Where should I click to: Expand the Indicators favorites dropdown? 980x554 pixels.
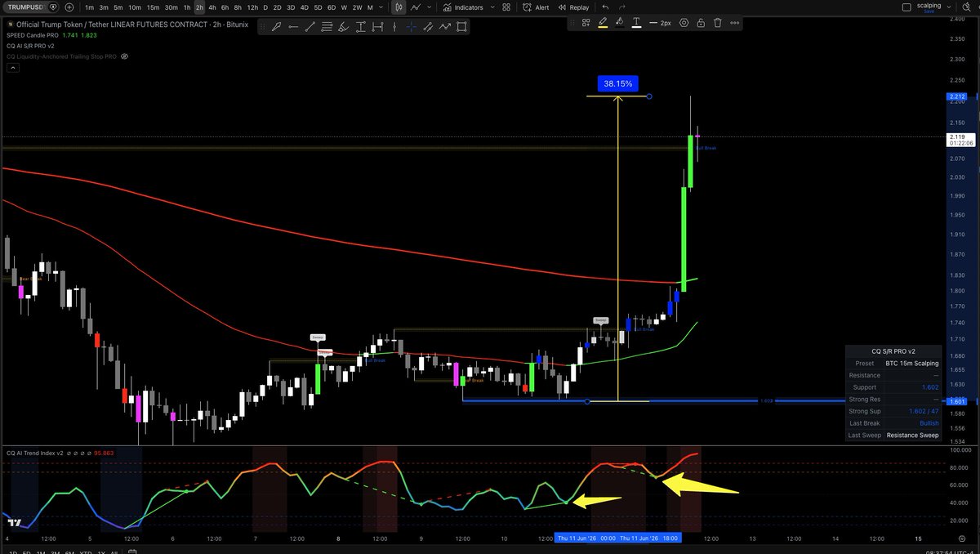(491, 7)
